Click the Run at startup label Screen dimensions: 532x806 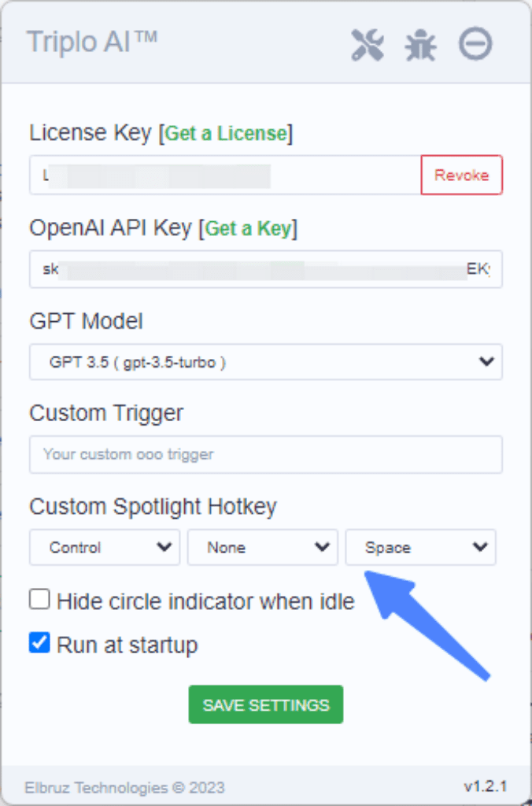[x=127, y=645]
